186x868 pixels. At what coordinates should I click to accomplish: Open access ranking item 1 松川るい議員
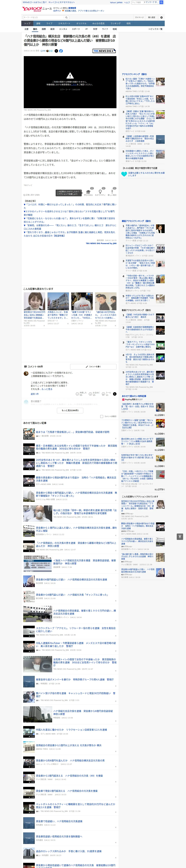(140, 84)
